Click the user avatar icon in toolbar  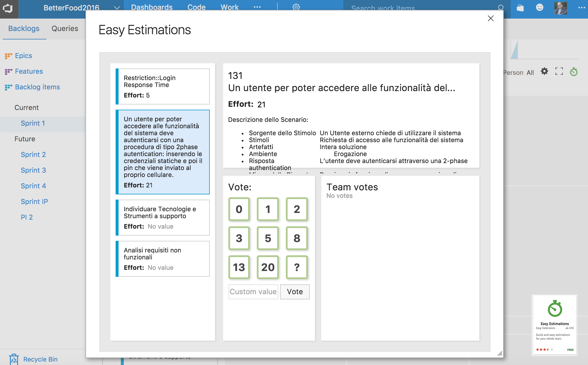click(560, 7)
